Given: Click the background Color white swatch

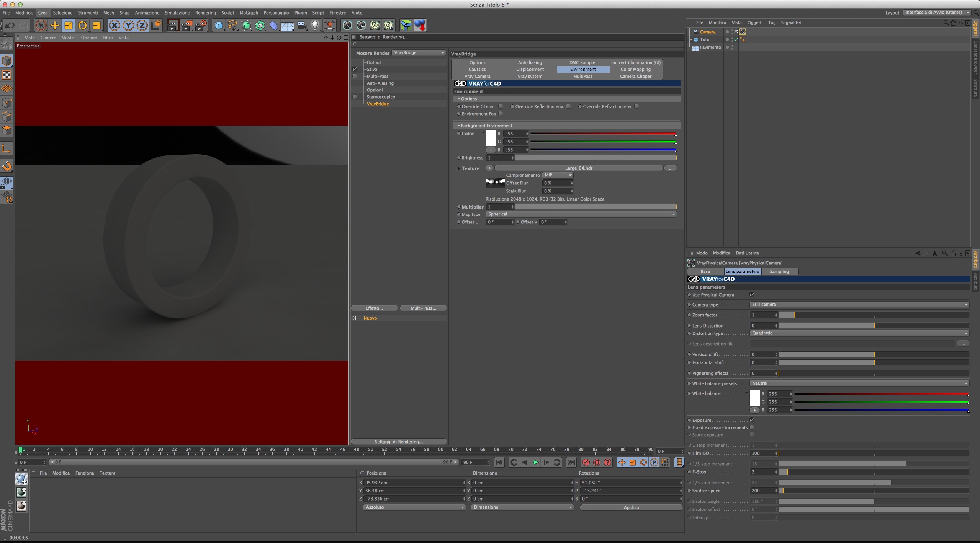Looking at the screenshot, I should [x=491, y=138].
